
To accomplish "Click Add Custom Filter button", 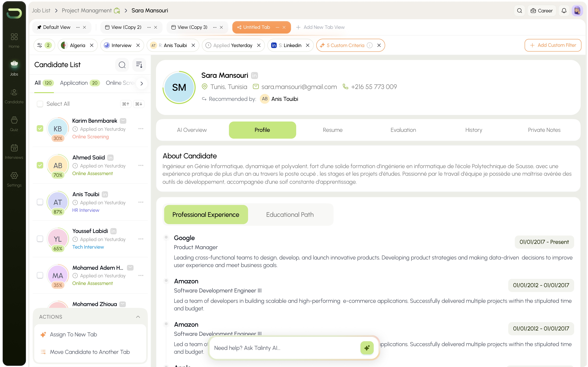I will pos(553,45).
